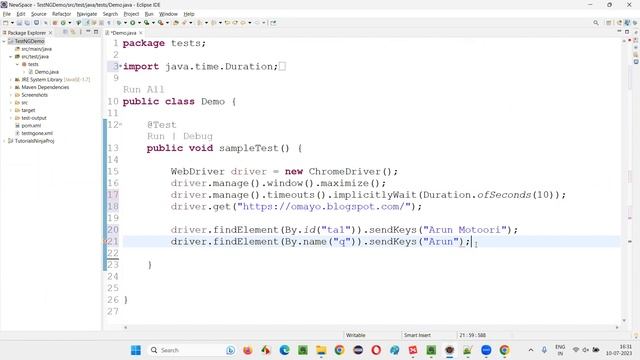Click the Run All code lens link
The height and width of the screenshot is (360, 640).
144,89
